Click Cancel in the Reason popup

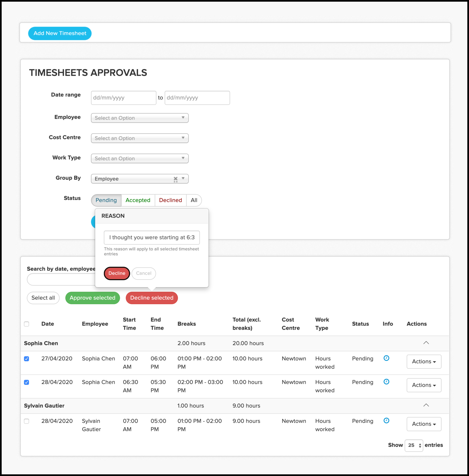(x=144, y=273)
